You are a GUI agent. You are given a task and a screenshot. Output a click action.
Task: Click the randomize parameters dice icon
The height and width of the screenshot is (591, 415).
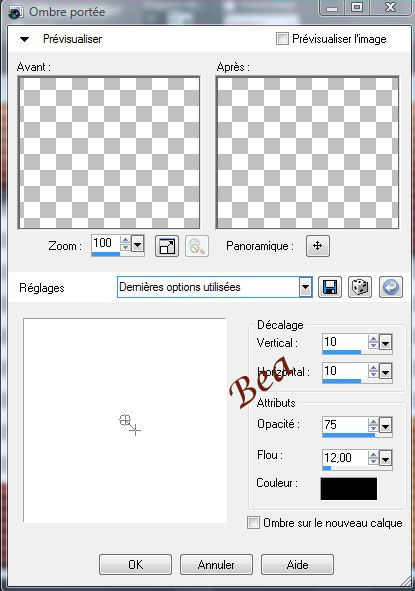[x=360, y=288]
